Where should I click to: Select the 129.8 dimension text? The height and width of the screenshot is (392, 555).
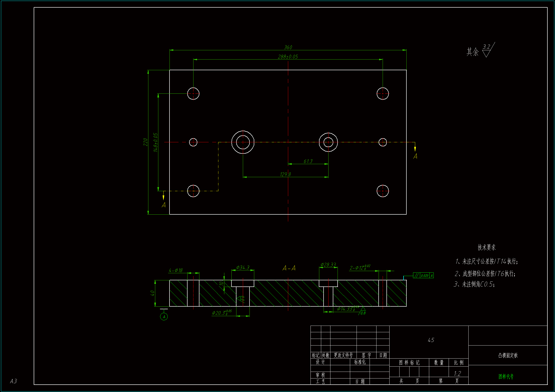[285, 174]
